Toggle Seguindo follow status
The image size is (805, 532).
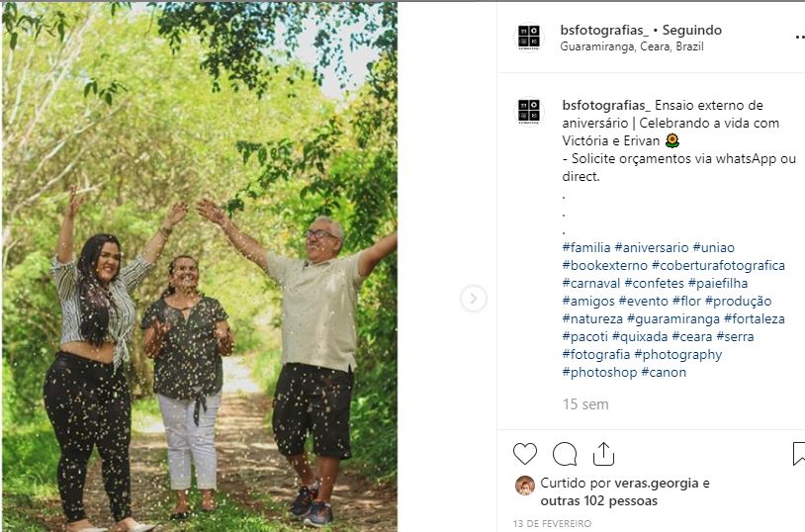pos(691,31)
